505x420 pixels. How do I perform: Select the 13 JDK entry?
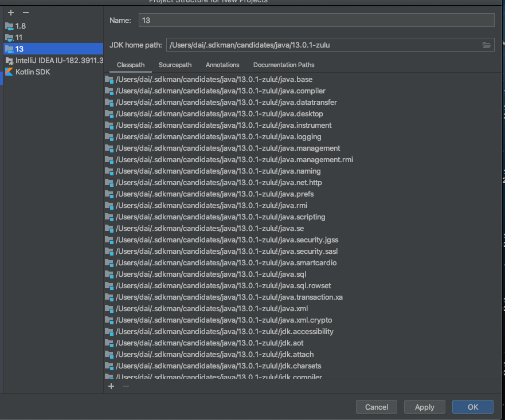point(53,49)
